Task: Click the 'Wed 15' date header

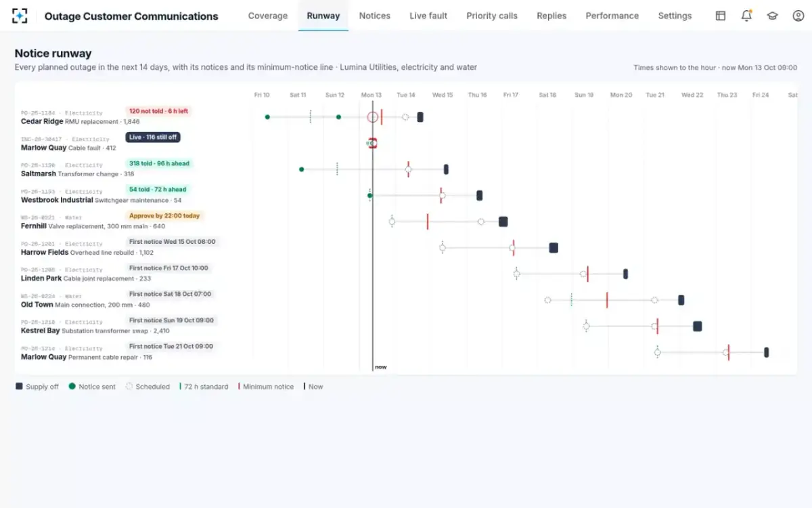Action: pyautogui.click(x=443, y=96)
